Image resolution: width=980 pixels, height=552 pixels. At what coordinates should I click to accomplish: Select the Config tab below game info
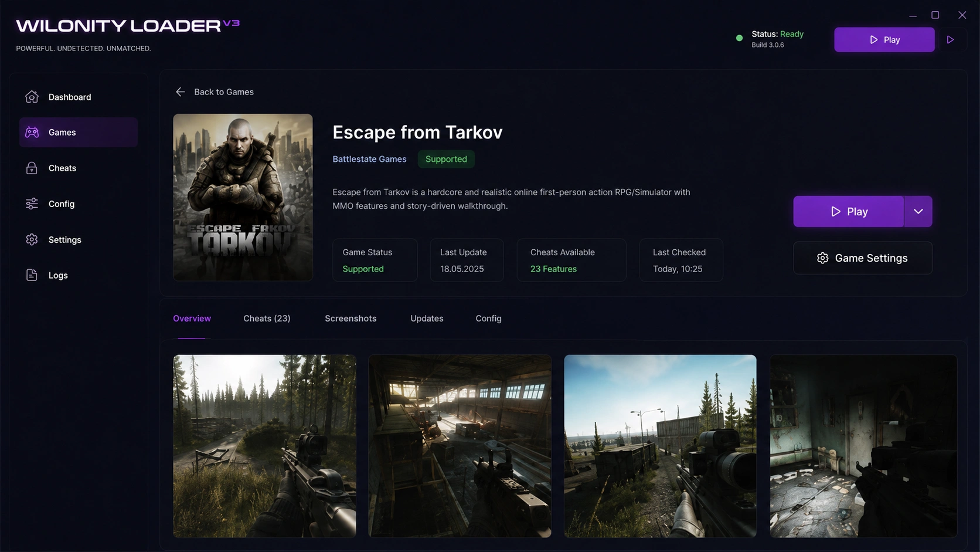pos(488,319)
